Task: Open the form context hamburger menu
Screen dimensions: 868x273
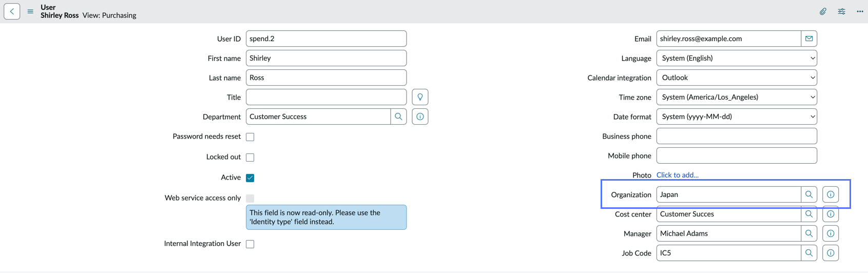Action: click(30, 11)
